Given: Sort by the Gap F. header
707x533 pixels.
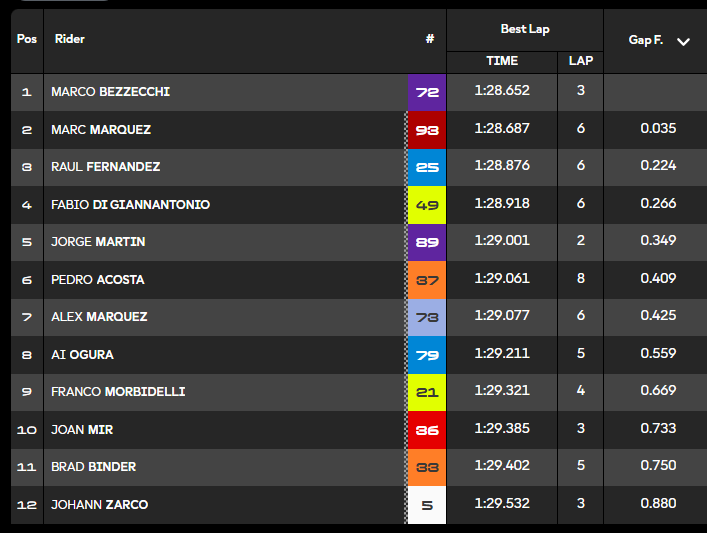Looking at the screenshot, I should (646, 40).
